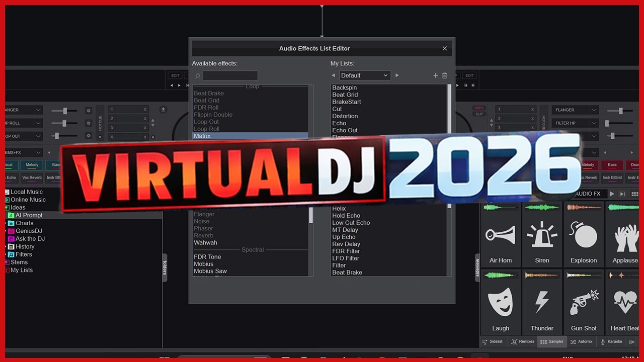Open settings gear for left Loop Out effect

[89, 136]
